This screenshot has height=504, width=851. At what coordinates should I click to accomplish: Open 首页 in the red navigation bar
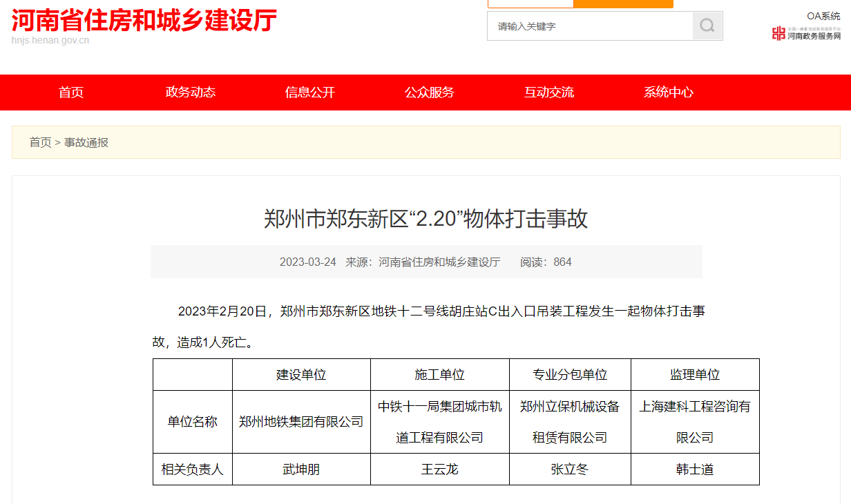coord(71,93)
